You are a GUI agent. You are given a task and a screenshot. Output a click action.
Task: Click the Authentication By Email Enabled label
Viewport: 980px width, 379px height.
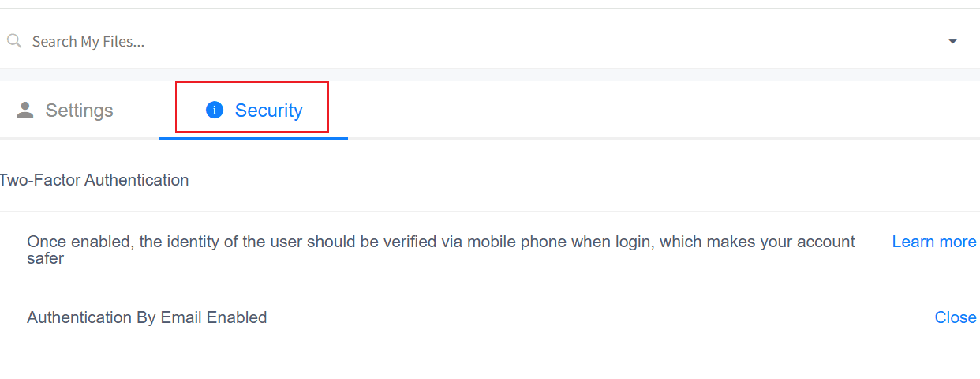click(147, 317)
